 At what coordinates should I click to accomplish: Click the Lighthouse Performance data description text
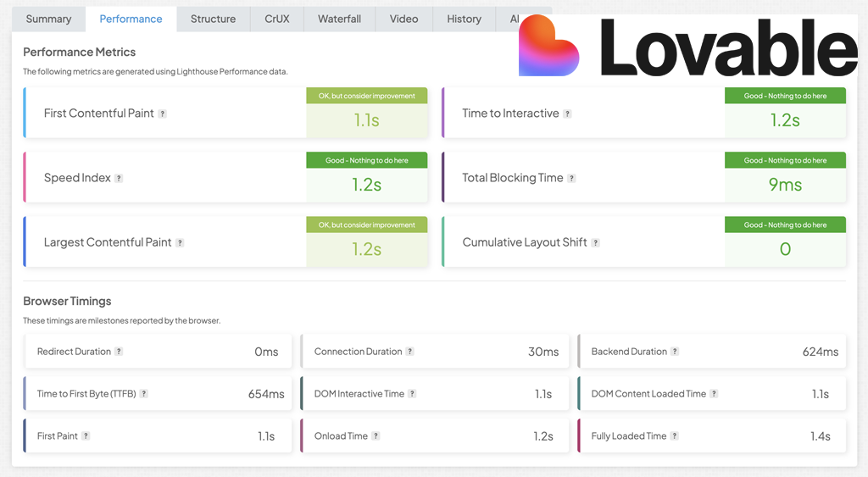155,71
